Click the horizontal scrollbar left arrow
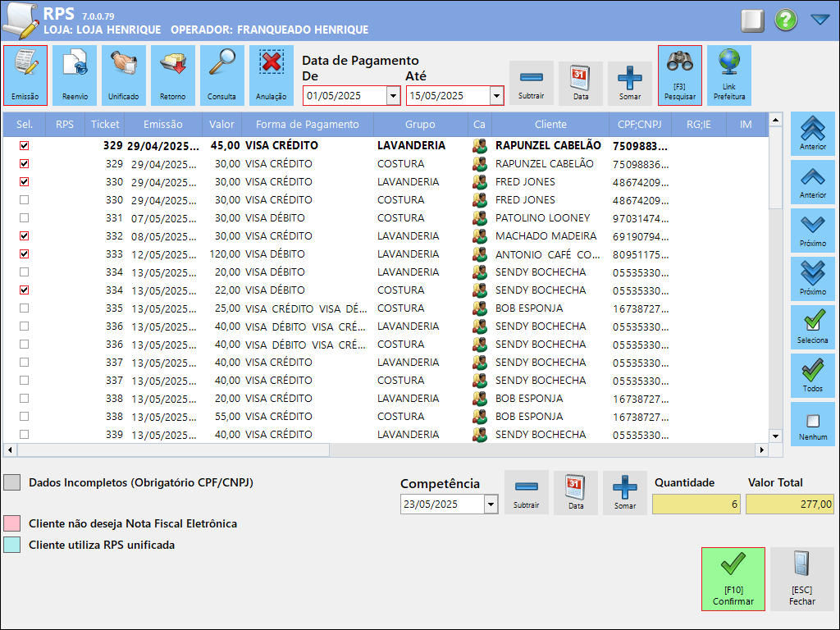Image resolution: width=840 pixels, height=630 pixels. pos(10,450)
